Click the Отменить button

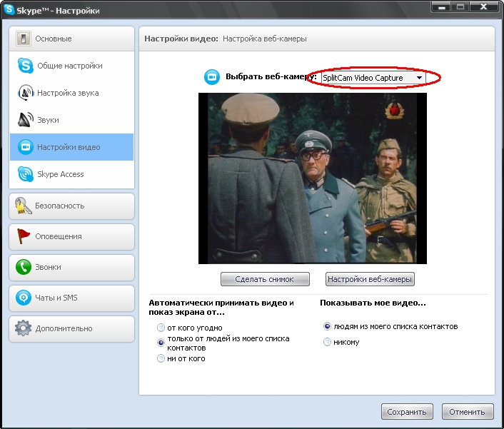[x=468, y=412]
